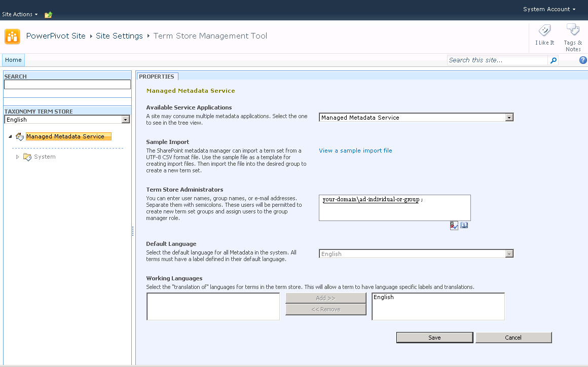588x367 pixels.
Task: Click the Add >> button
Action: pyautogui.click(x=325, y=298)
